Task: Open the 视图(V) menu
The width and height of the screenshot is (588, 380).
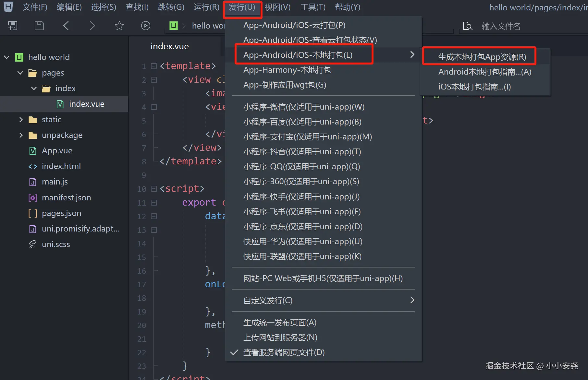Action: click(277, 7)
